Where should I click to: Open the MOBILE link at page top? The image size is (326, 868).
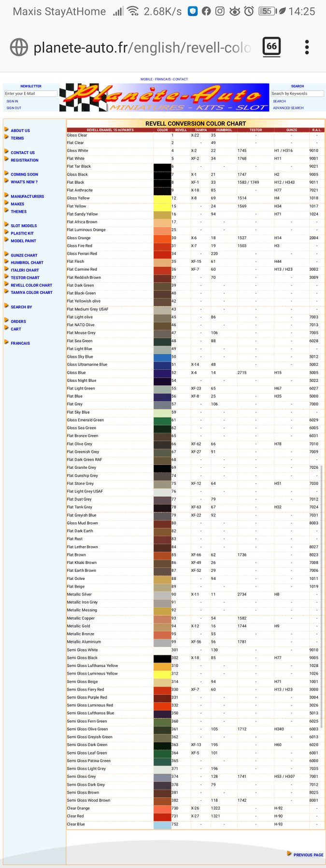pyautogui.click(x=146, y=79)
